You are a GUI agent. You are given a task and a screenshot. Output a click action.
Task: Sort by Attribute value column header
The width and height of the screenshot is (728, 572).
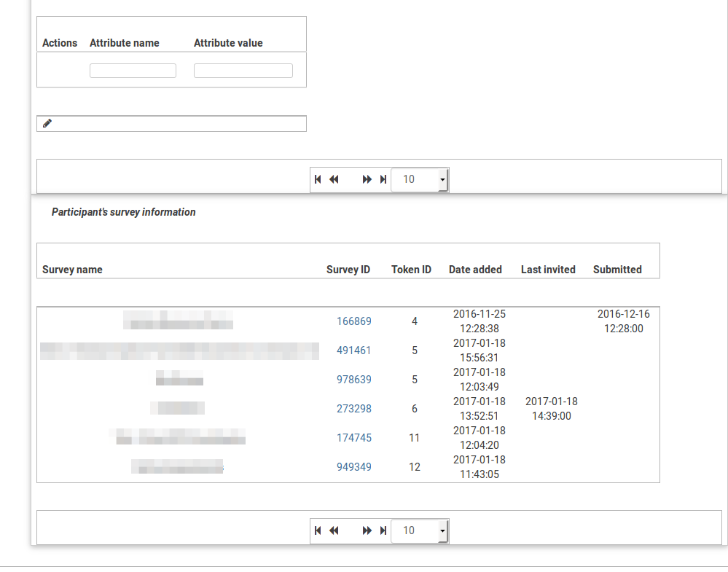[228, 43]
